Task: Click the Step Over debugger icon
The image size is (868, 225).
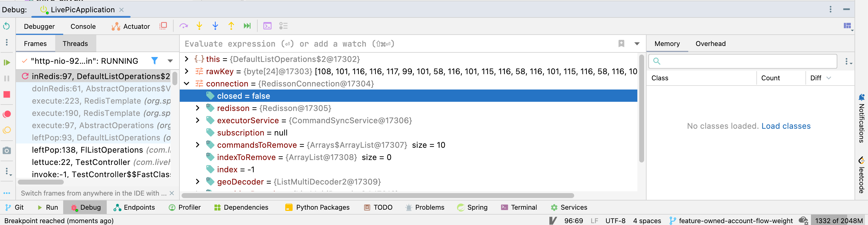Action: (184, 26)
